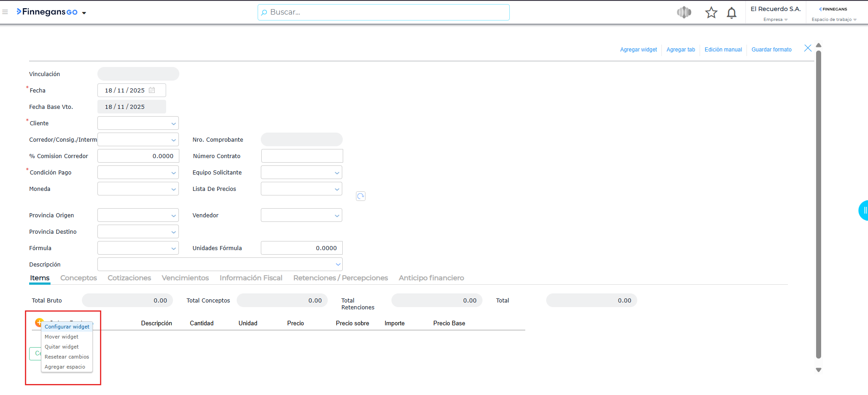Click the favorites star icon
The image size is (868, 395).
coord(711,12)
